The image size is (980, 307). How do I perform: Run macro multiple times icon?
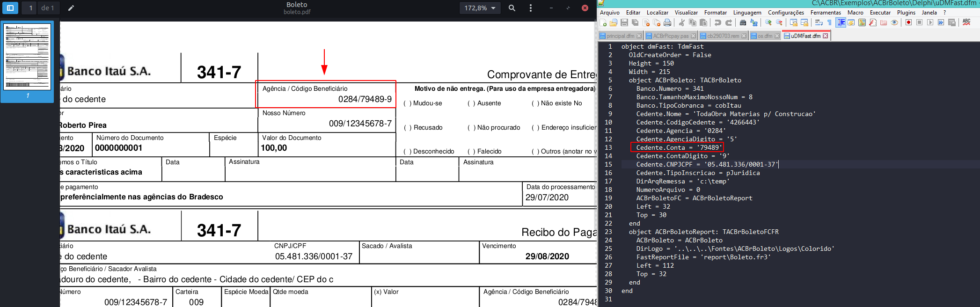click(x=941, y=22)
